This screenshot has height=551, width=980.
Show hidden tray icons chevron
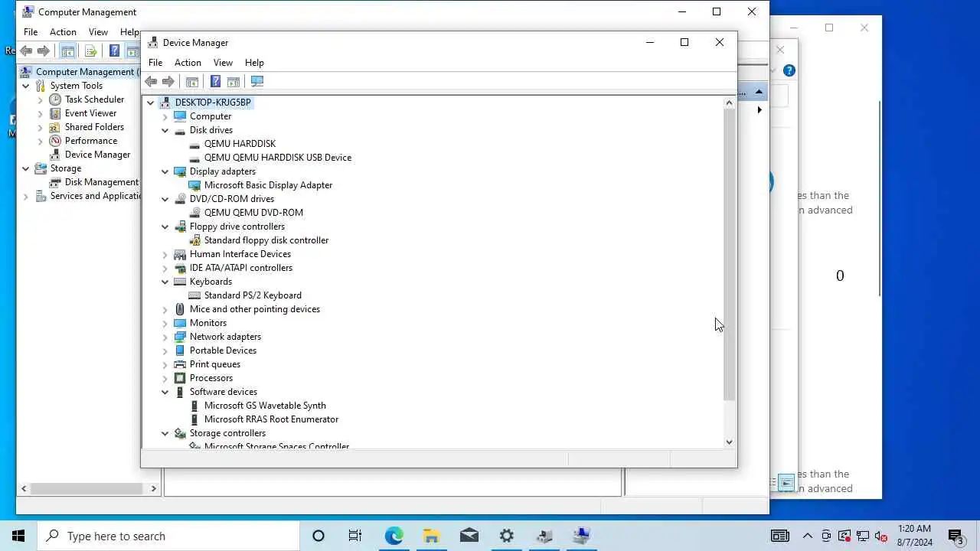[x=808, y=536]
